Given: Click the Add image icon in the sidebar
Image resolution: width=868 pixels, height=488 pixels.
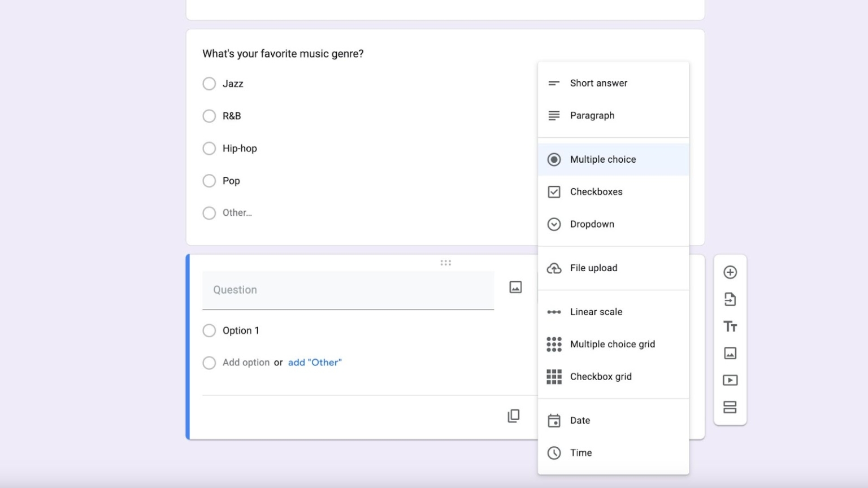Looking at the screenshot, I should pos(730,353).
